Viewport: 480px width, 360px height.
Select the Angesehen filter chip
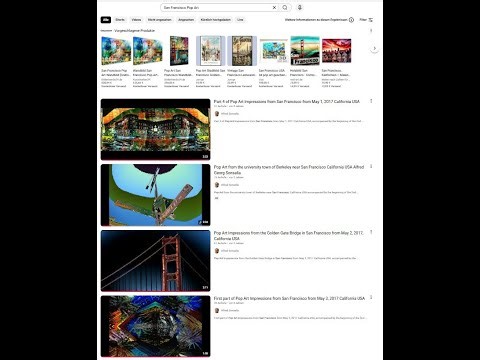point(186,20)
